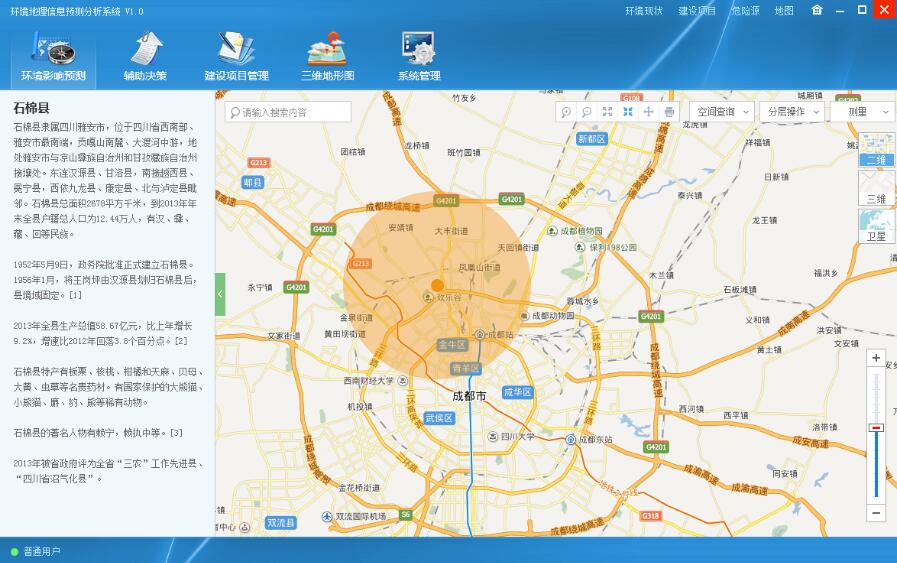Click the map search input field

[x=290, y=112]
